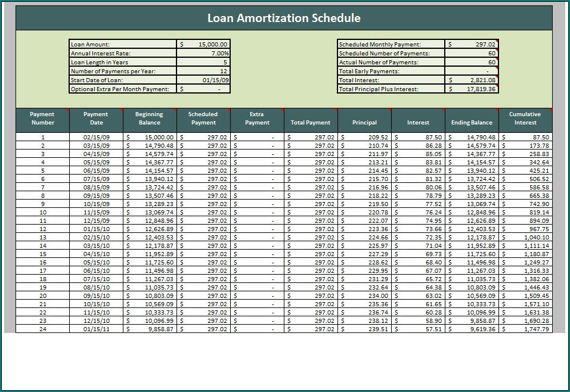This screenshot has width=570, height=392.
Task: Select ending balance 14,579.74 in row 2
Action: (x=472, y=146)
